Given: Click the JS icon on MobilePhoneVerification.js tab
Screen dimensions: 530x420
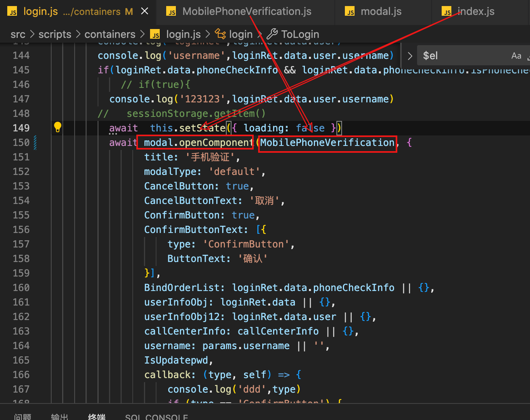Looking at the screenshot, I should (171, 12).
